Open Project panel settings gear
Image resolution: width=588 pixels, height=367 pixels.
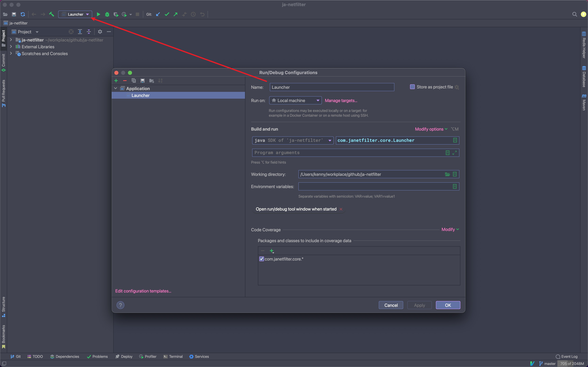[x=100, y=32]
